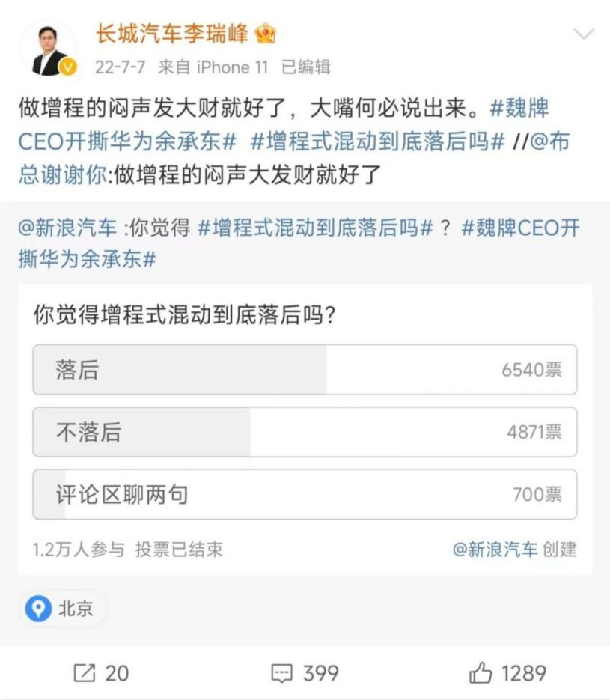Open the author's profile avatar

pyautogui.click(x=46, y=48)
